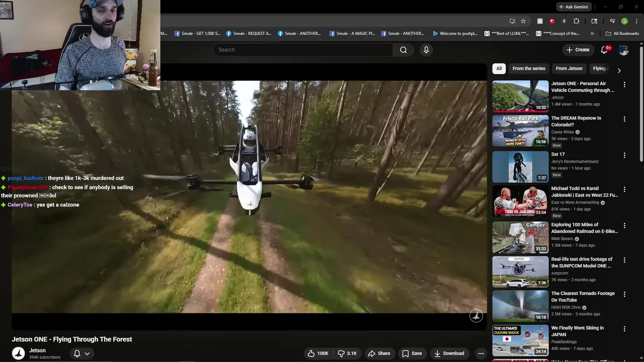This screenshot has height=362, width=644.
Task: Click the page search side-panel icon
Action: tap(594, 21)
